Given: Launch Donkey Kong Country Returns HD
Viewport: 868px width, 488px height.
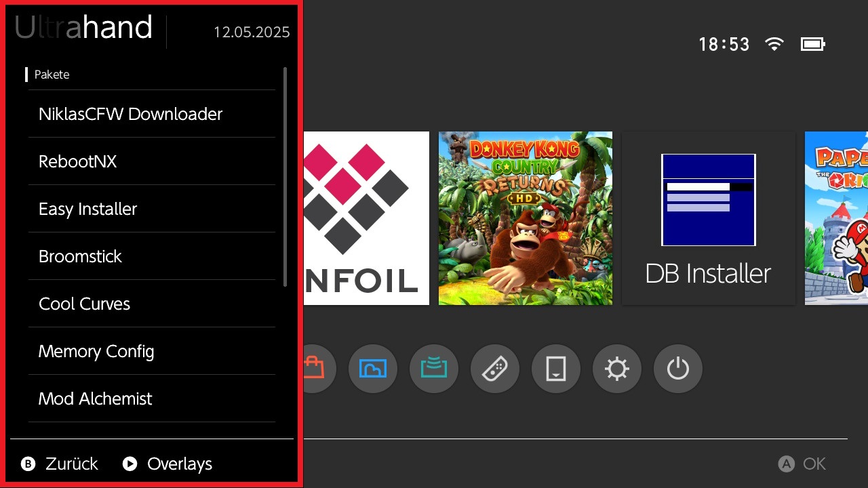Looking at the screenshot, I should 526,218.
